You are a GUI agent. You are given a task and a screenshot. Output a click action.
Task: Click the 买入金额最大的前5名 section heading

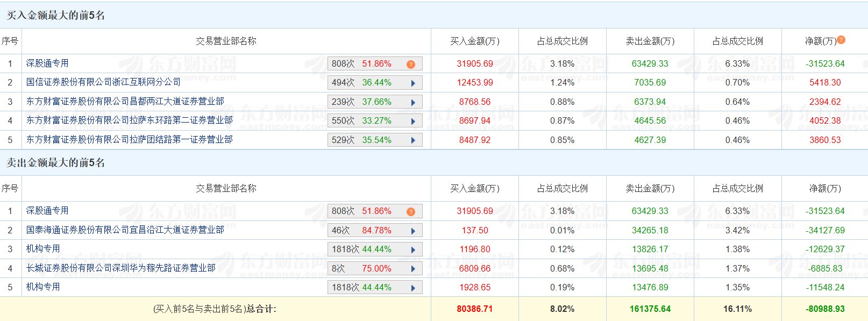pos(55,15)
